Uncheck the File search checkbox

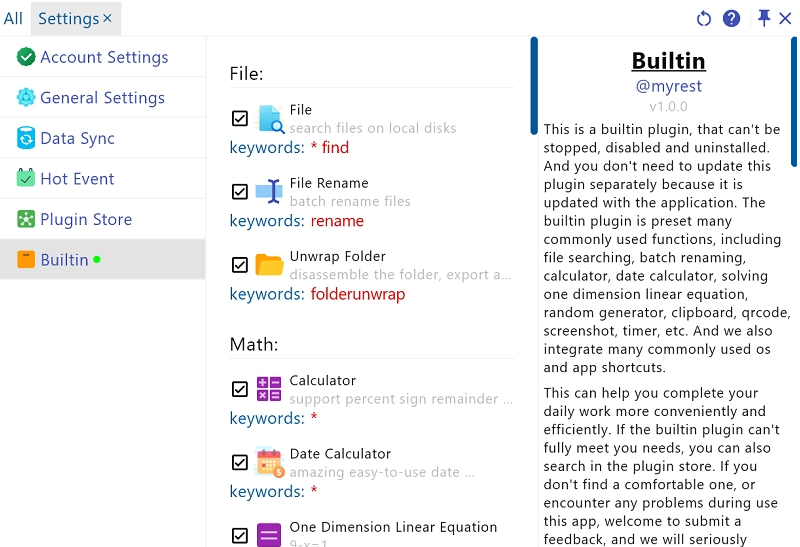tap(240, 119)
